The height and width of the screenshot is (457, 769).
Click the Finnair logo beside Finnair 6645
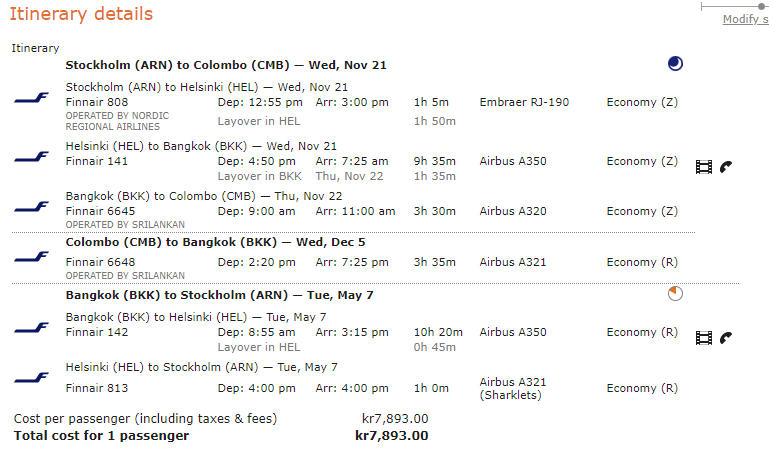31,208
